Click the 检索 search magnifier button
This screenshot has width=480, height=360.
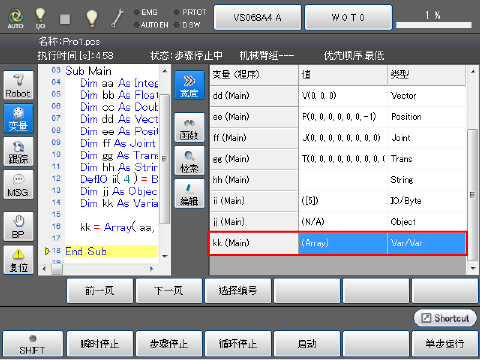[x=189, y=160]
